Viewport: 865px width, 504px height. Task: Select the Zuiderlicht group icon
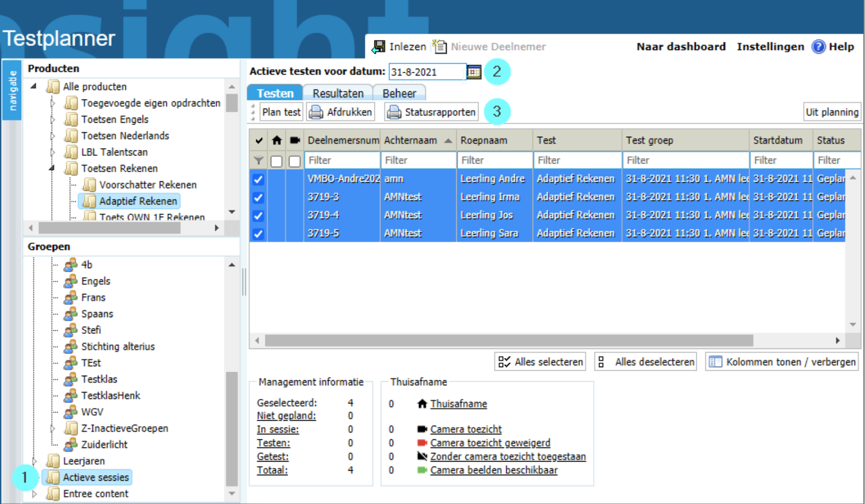pyautogui.click(x=71, y=445)
